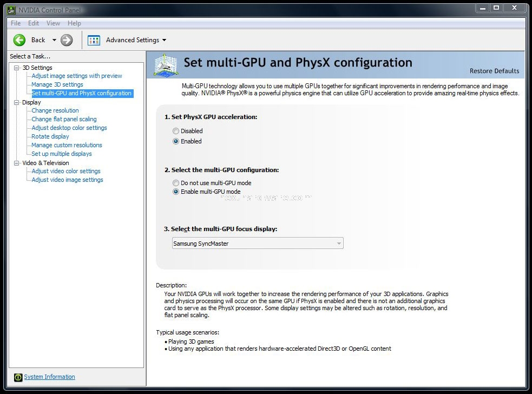Select the Video & Television category label

(x=45, y=163)
